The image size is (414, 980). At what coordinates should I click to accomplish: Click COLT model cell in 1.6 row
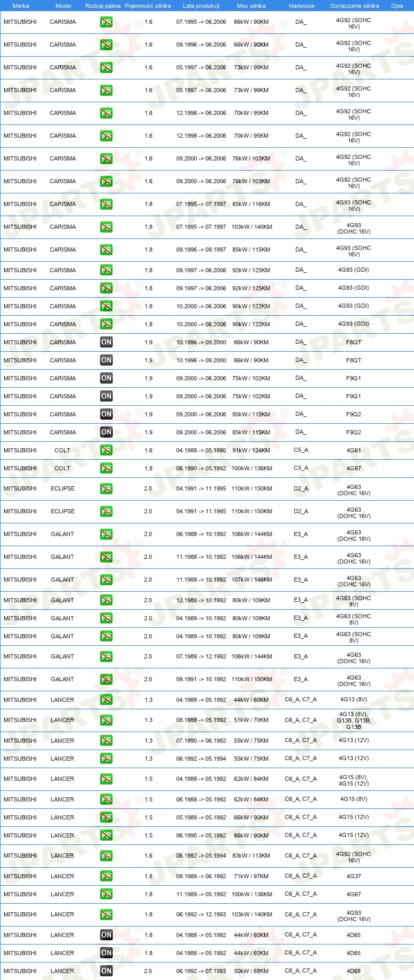click(62, 450)
